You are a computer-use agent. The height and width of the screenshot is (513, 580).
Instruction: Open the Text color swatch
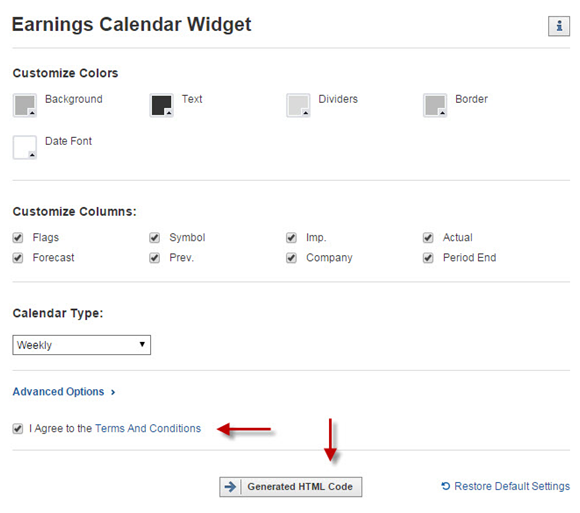click(x=162, y=105)
